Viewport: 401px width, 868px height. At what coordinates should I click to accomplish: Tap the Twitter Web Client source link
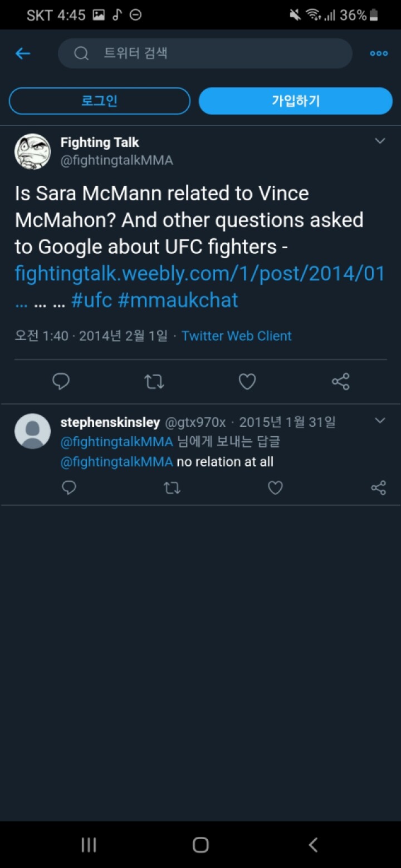point(236,336)
